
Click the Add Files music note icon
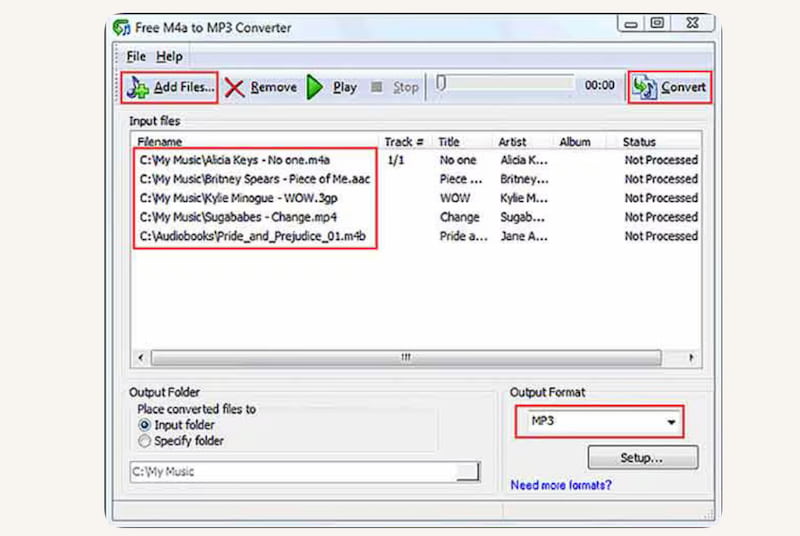[x=137, y=88]
